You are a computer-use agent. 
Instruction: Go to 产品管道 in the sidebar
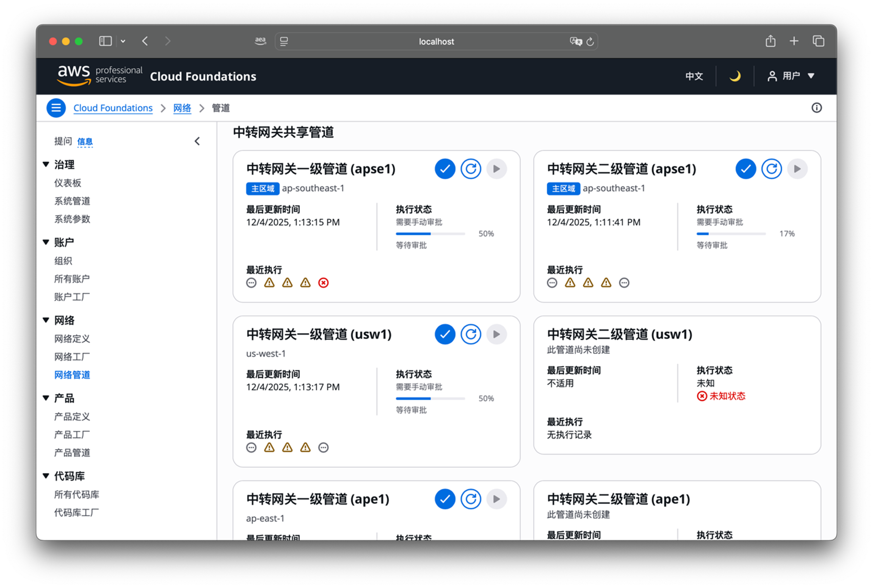pos(72,453)
